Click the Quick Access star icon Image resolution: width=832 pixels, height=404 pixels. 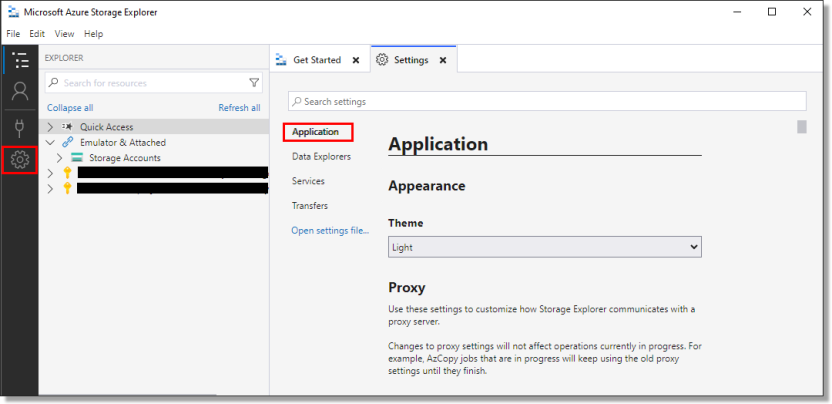click(67, 127)
